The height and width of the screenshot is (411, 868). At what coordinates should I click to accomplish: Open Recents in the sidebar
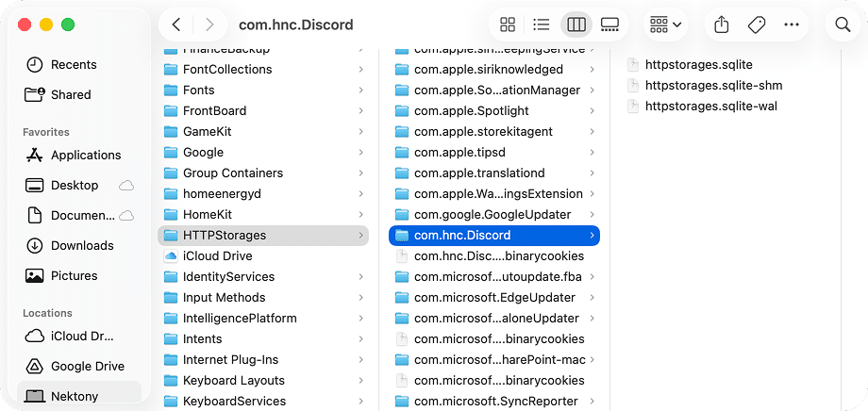79,65
